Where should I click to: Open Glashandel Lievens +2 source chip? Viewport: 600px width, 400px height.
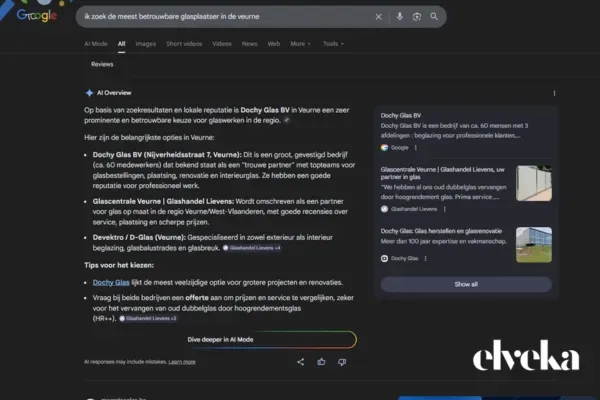click(148, 318)
